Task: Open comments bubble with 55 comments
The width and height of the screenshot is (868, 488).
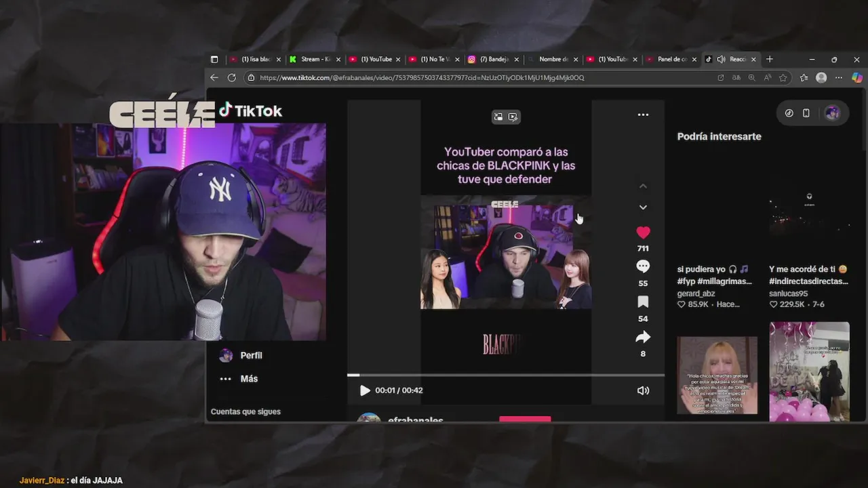Action: point(643,266)
